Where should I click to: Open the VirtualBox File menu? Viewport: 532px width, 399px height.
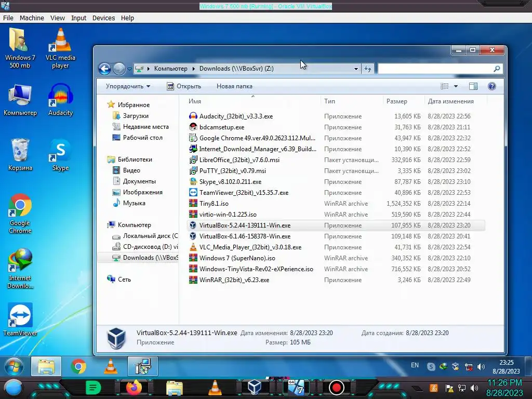(8, 18)
